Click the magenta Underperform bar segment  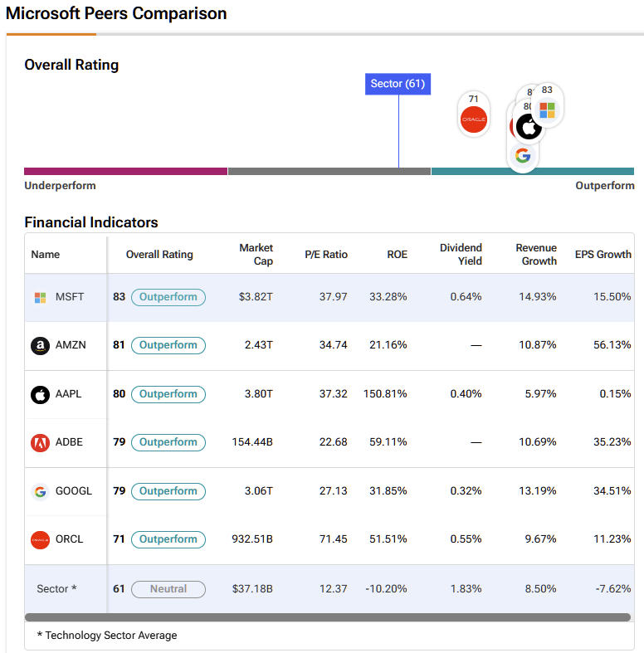[x=125, y=171]
